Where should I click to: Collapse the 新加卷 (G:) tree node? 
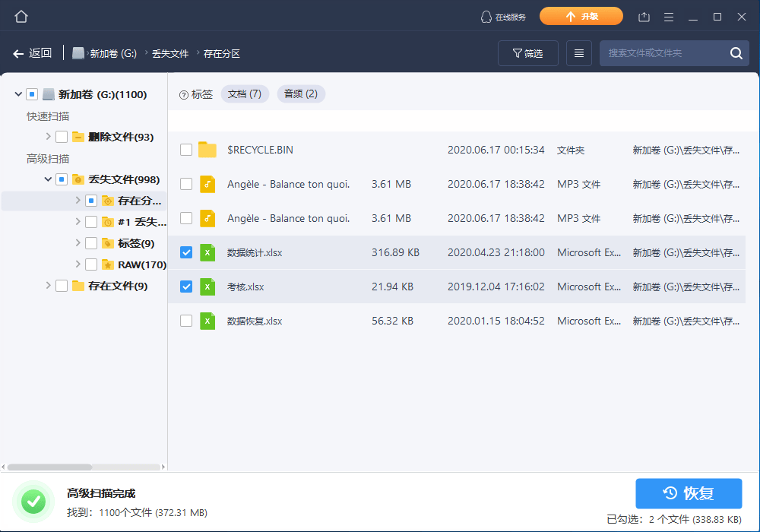coord(18,94)
